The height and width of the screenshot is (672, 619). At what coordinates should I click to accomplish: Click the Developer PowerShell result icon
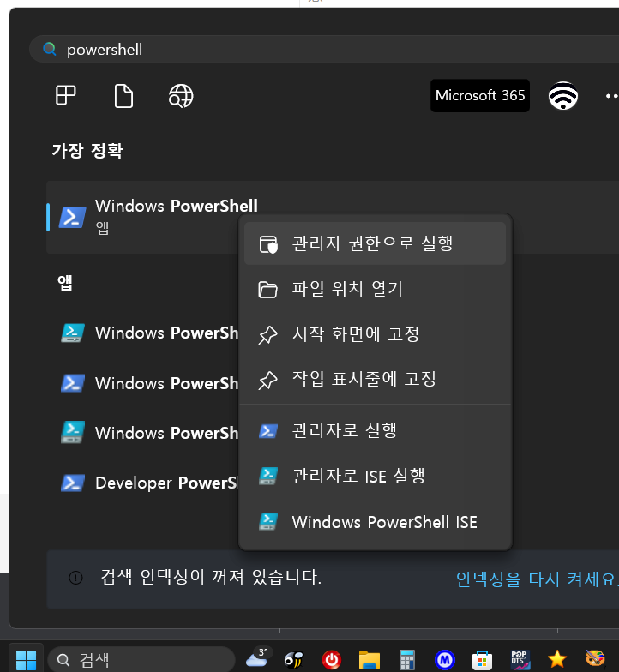pyautogui.click(x=72, y=483)
